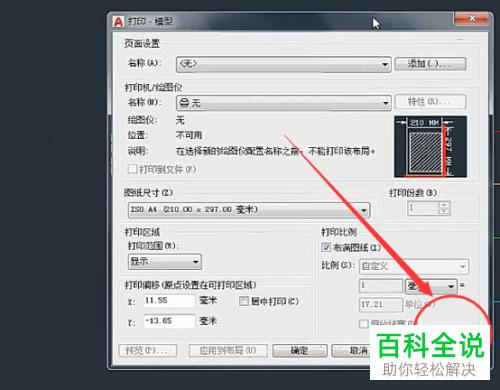Image resolution: width=500 pixels, height=390 pixels.
Task: Click the 确定 OK button
Action: [300, 351]
